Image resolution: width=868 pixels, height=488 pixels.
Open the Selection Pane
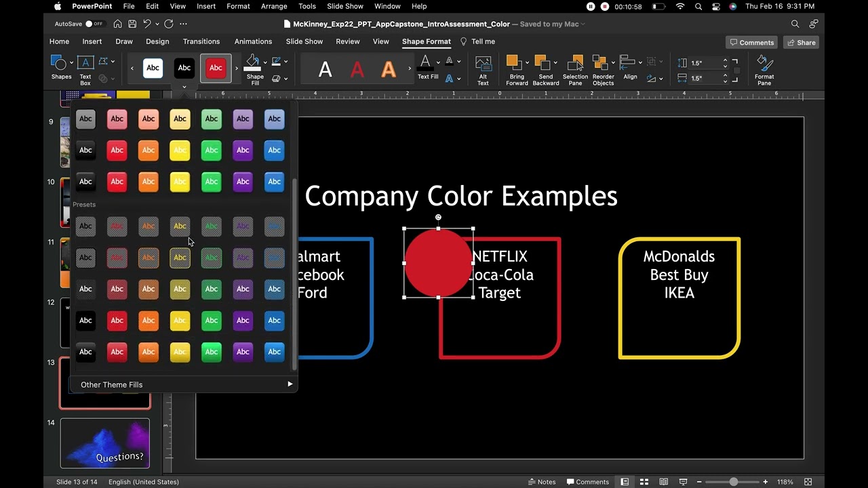click(575, 70)
